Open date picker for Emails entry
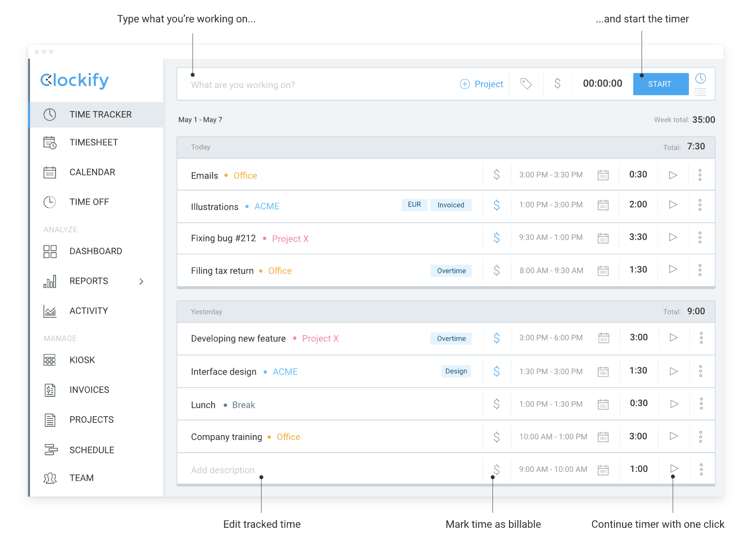Viewport: 756px width, 553px height. (603, 175)
